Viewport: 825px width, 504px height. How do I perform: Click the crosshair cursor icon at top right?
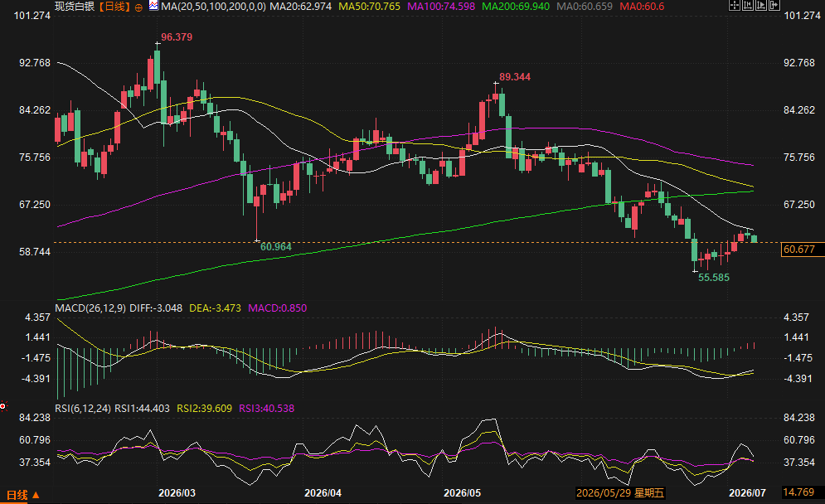(735, 5)
